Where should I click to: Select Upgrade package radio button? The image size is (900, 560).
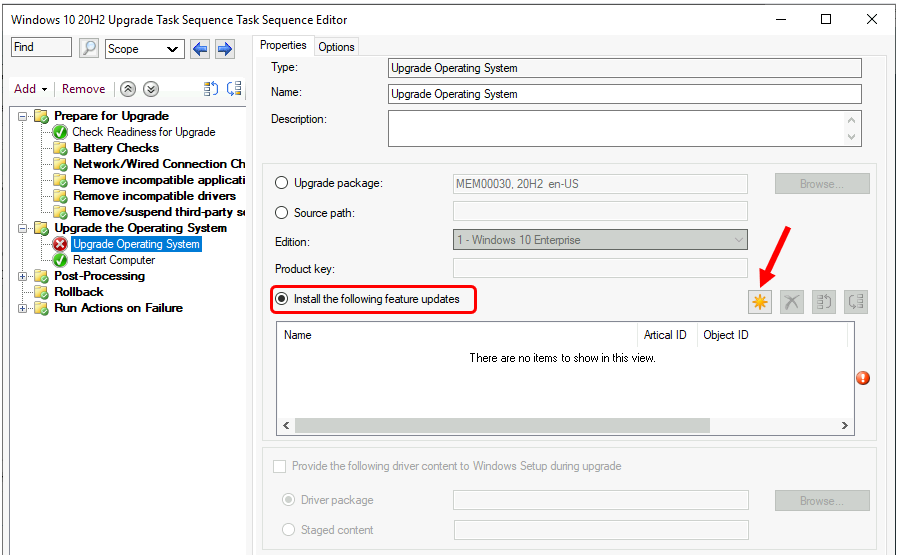click(x=281, y=183)
